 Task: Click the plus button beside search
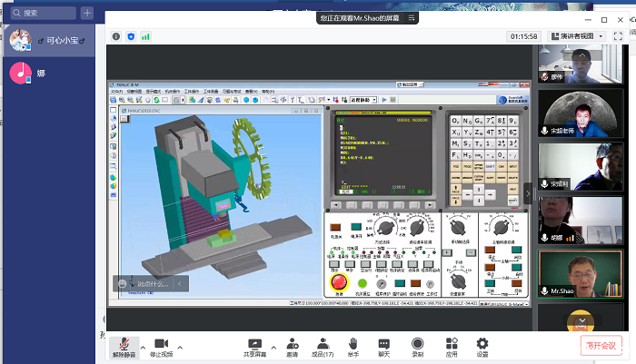pos(86,13)
